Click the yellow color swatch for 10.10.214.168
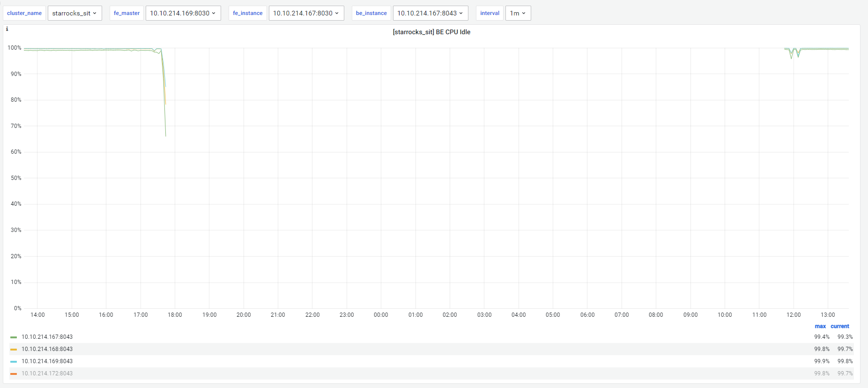This screenshot has width=868, height=388. 14,349
